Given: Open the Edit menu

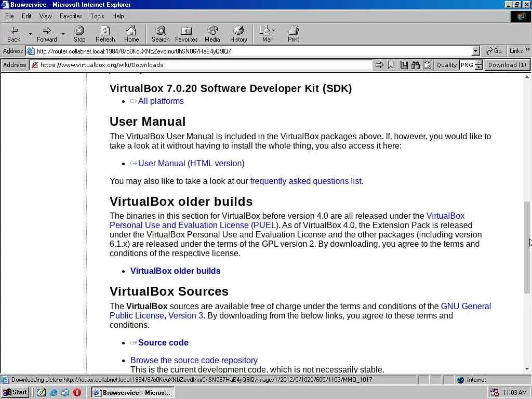Looking at the screenshot, I should coord(26,16).
